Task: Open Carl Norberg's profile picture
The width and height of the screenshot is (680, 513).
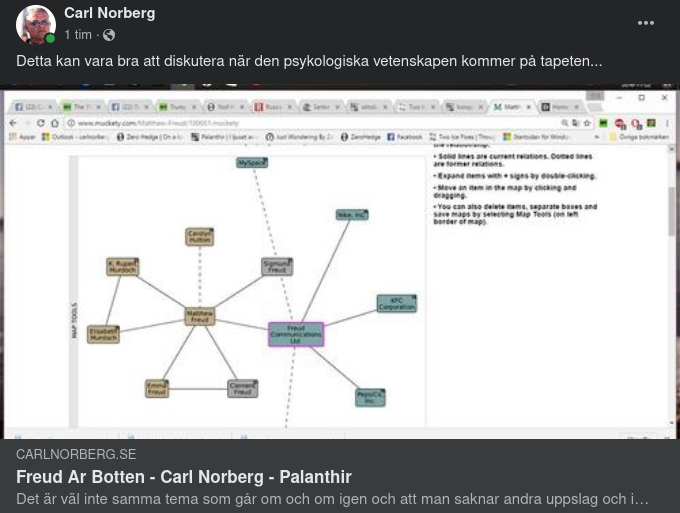Action: 36,24
